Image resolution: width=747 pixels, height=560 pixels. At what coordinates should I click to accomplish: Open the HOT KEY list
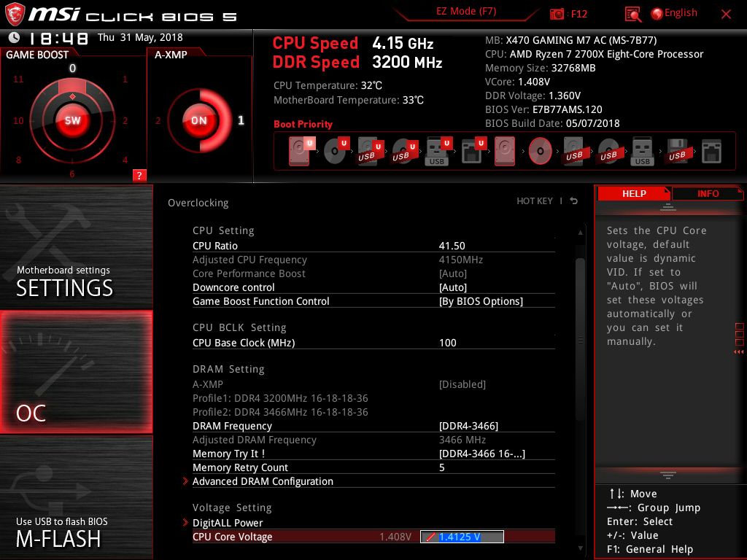[x=535, y=201]
